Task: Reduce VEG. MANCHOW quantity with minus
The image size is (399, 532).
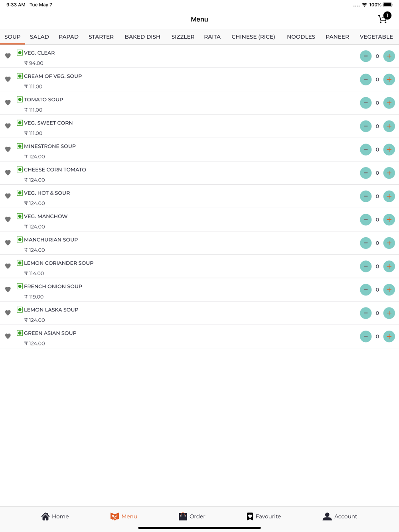Action: pyautogui.click(x=365, y=219)
